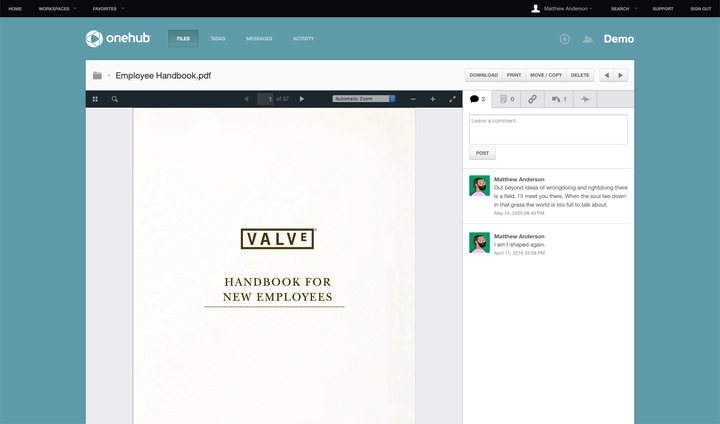
Task: Expand the PDF viewer to fullscreen
Action: click(452, 99)
